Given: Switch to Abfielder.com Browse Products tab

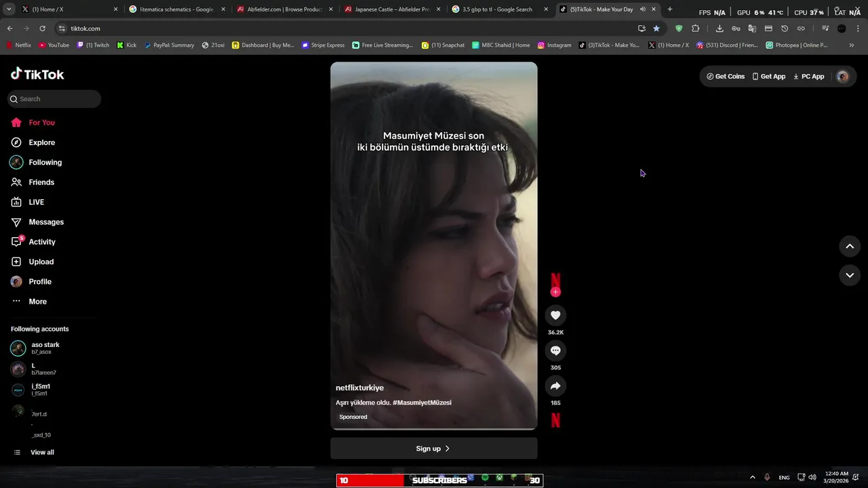Looking at the screenshot, I should 285,9.
